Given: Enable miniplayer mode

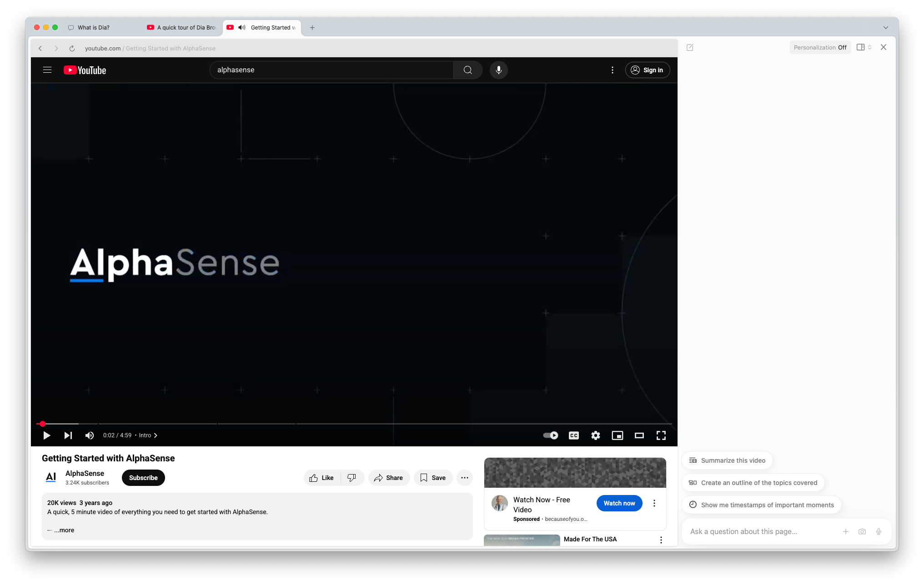Looking at the screenshot, I should pos(617,435).
